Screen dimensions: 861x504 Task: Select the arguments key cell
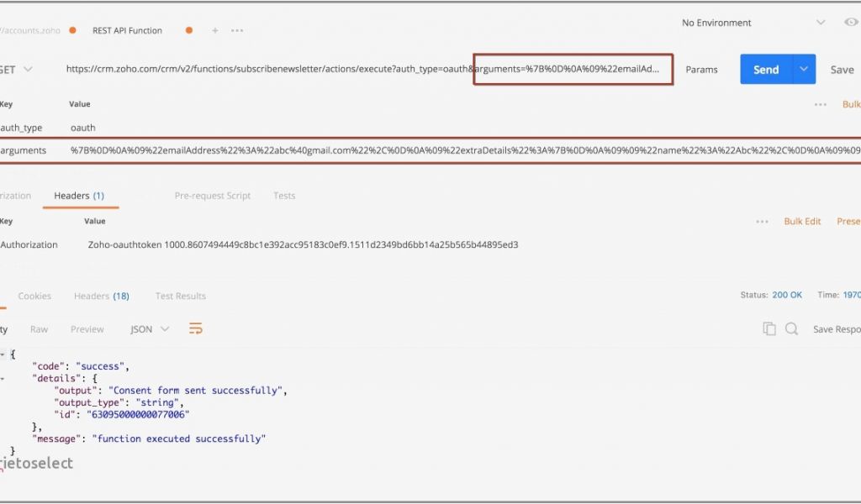(x=23, y=150)
